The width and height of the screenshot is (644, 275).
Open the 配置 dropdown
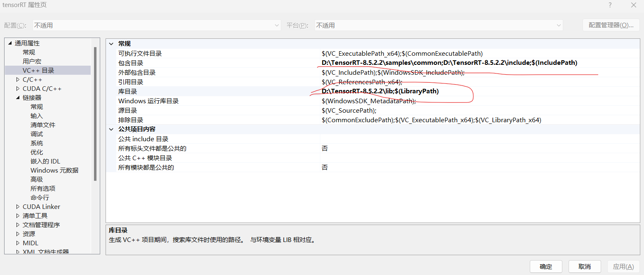click(157, 25)
